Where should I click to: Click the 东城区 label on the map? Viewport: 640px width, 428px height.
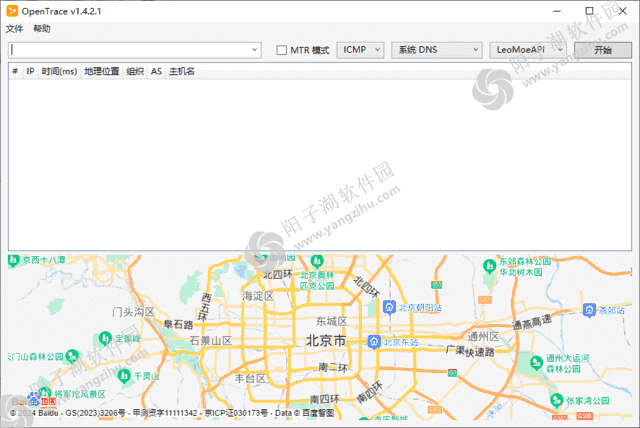pos(331,321)
